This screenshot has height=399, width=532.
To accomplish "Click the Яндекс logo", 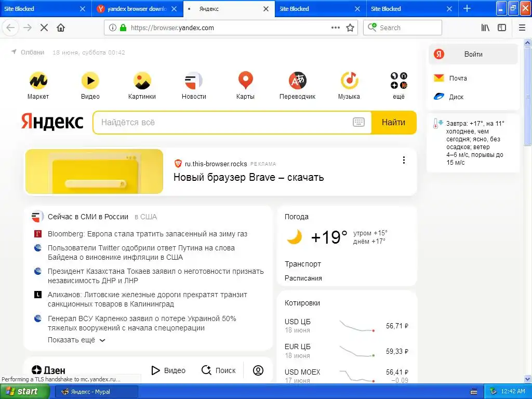I will click(52, 122).
